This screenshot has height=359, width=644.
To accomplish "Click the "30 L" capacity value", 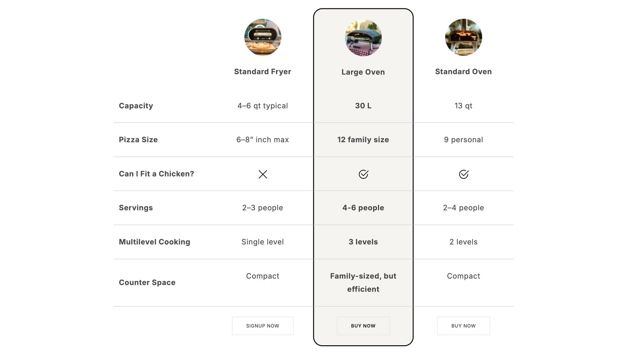I will point(363,106).
